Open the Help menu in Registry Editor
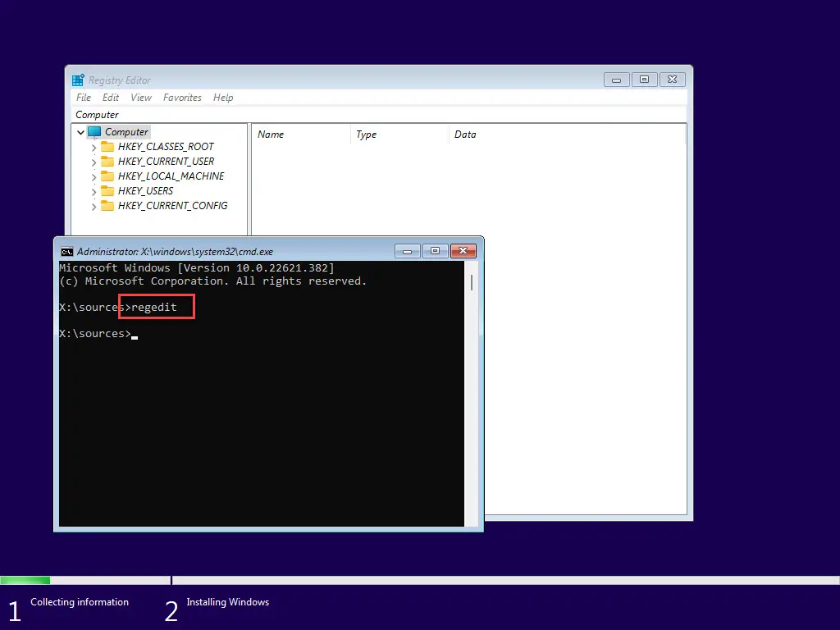 pyautogui.click(x=223, y=98)
